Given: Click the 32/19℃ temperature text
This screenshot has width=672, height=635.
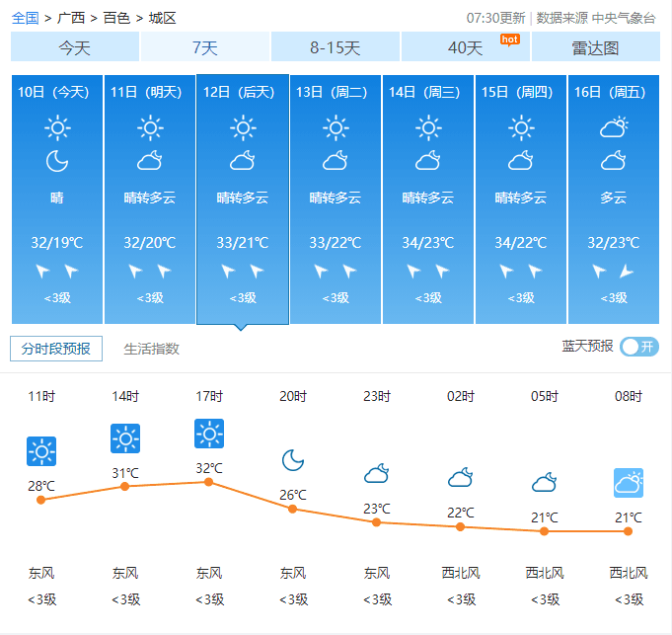Looking at the screenshot, I should (57, 243).
